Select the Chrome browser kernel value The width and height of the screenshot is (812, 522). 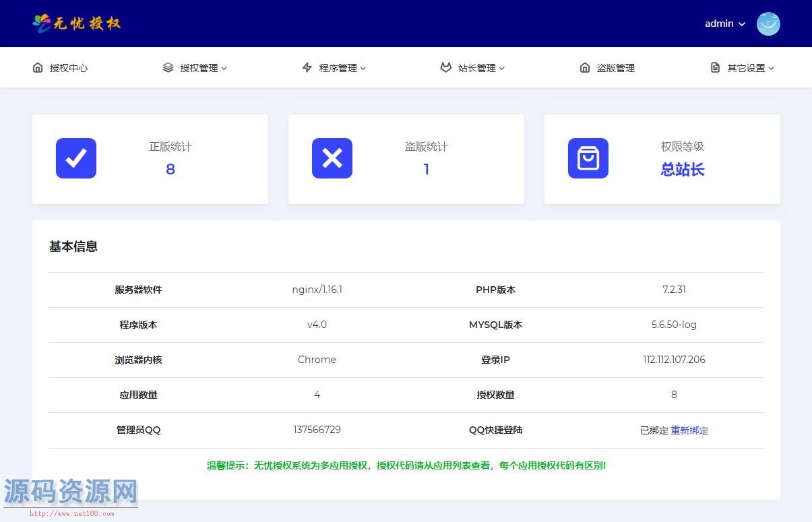(317, 360)
